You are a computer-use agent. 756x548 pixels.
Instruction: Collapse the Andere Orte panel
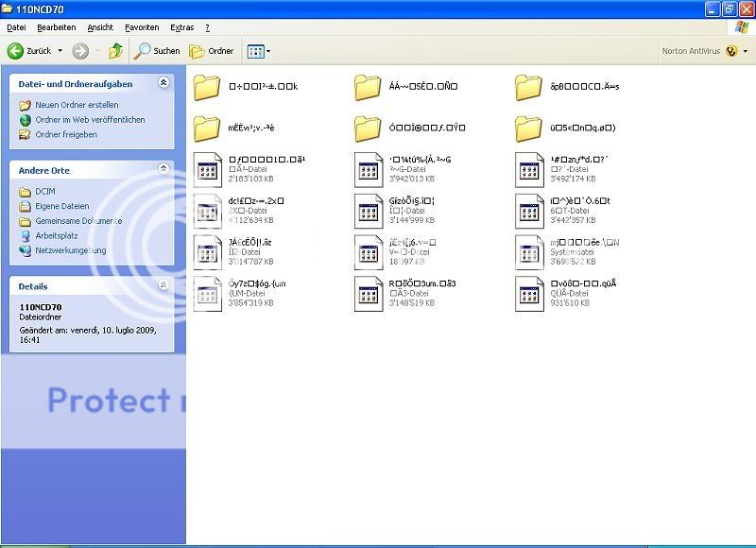[x=163, y=169]
